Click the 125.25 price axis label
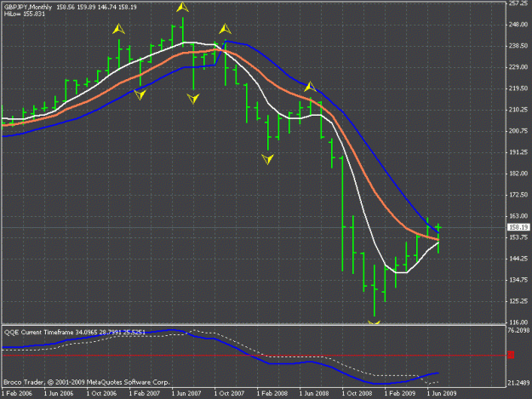The width and height of the screenshot is (532, 399). pyautogui.click(x=518, y=301)
